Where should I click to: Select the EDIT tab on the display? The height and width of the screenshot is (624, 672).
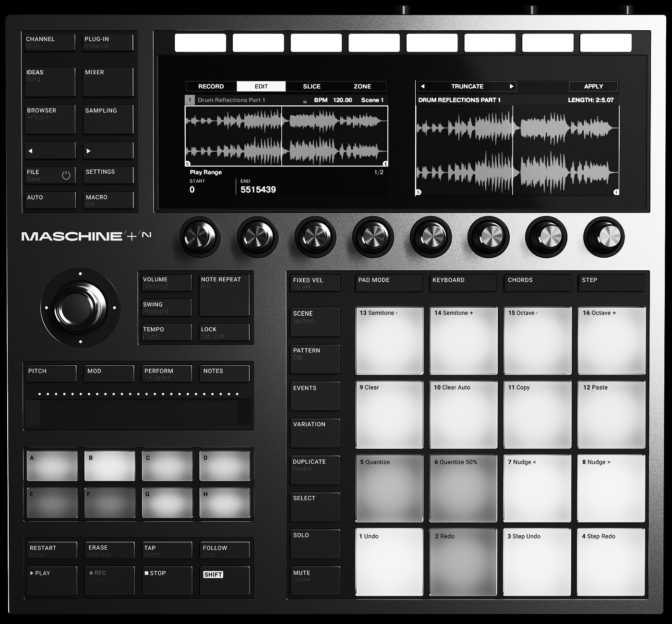click(262, 86)
